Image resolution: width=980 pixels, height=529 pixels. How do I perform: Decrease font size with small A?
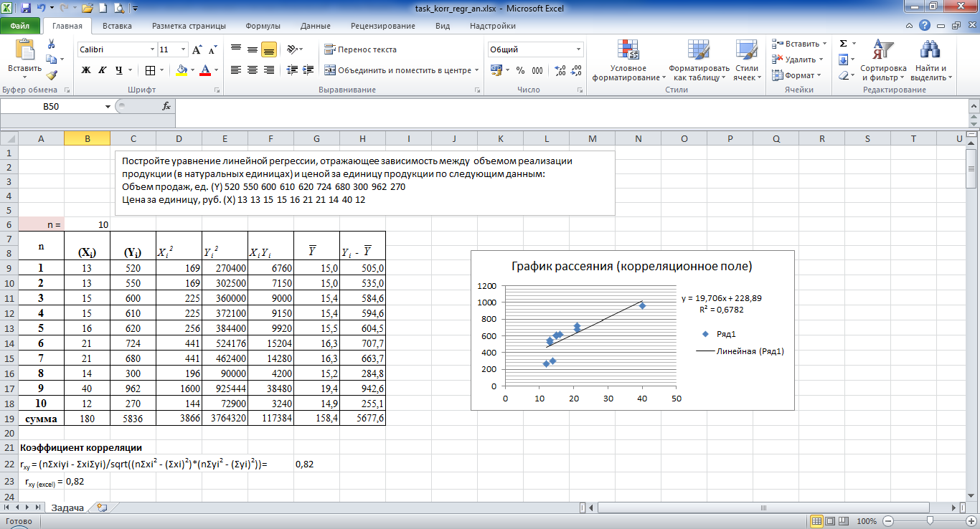point(212,50)
